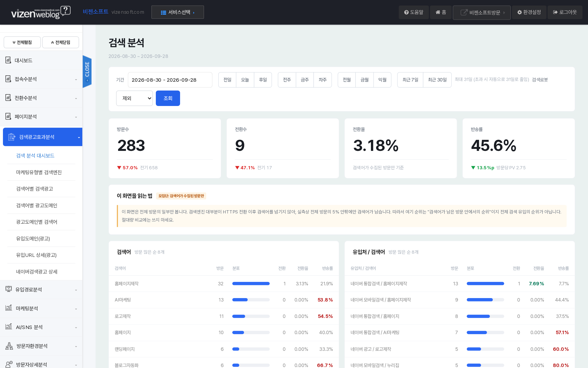The width and height of the screenshot is (588, 368).
Task: Click the 방문자상세분석 user icon
Action: click(x=9, y=364)
